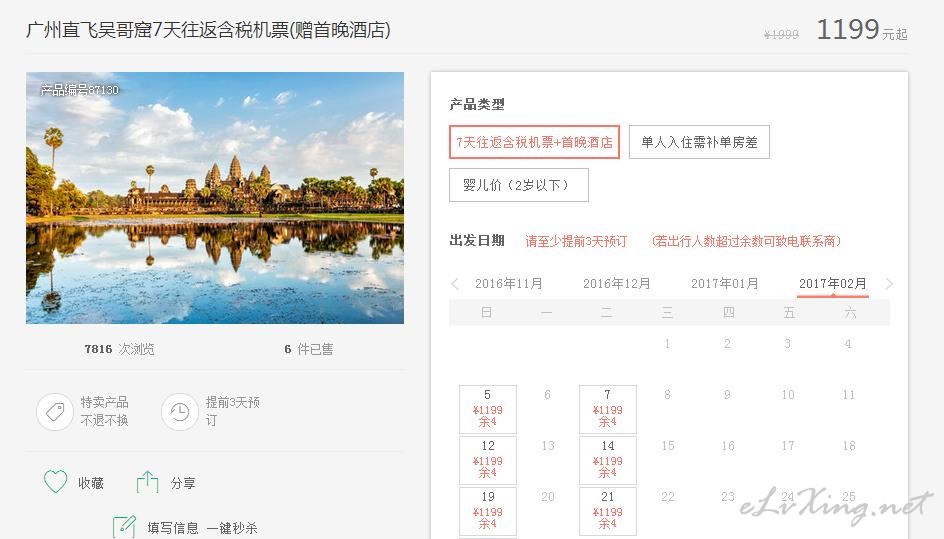Pick departure date February 19
This screenshot has width=944, height=539.
click(x=488, y=511)
